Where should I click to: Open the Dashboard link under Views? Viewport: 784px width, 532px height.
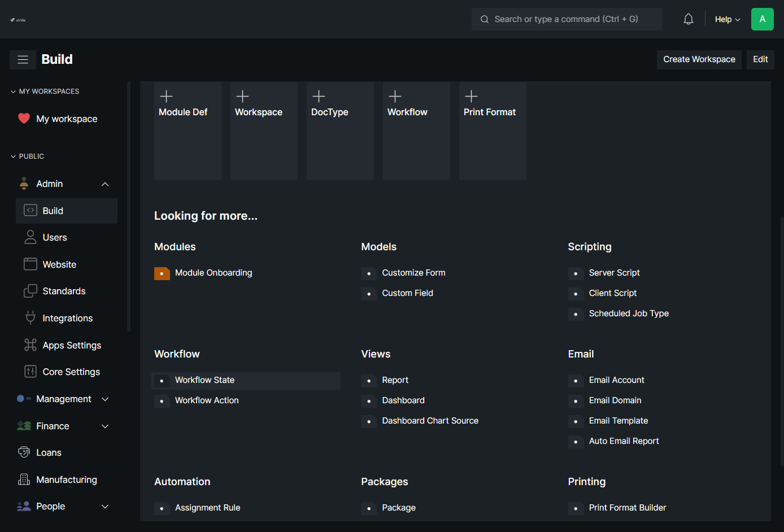[403, 400]
